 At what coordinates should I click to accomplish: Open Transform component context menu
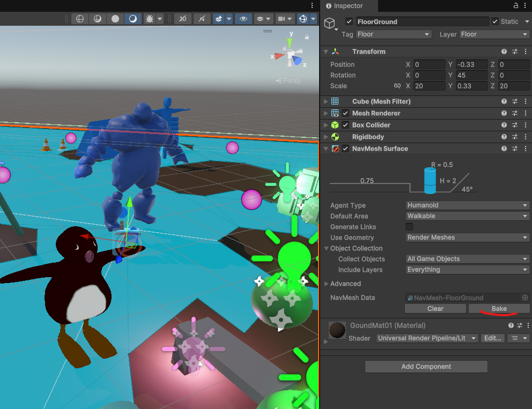[526, 51]
